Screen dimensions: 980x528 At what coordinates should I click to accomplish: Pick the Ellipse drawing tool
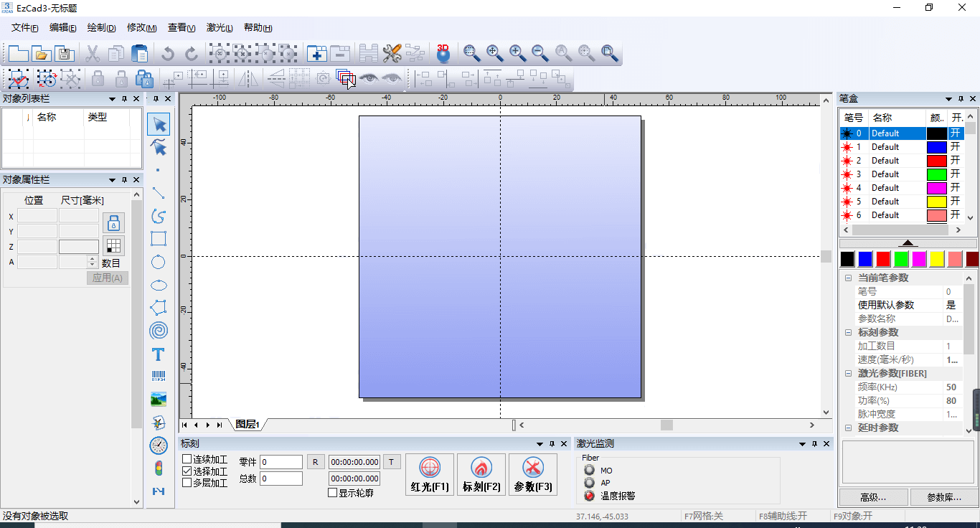[x=159, y=286]
